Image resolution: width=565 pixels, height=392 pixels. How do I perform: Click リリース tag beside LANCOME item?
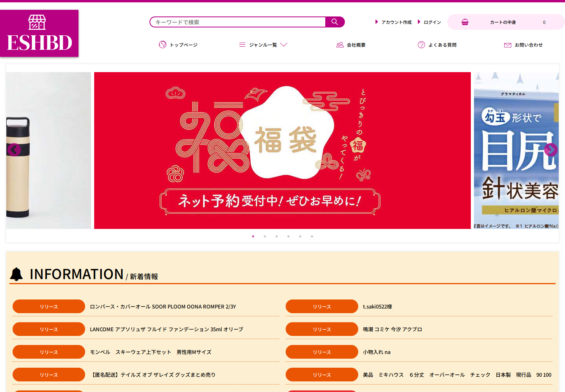[49, 329]
